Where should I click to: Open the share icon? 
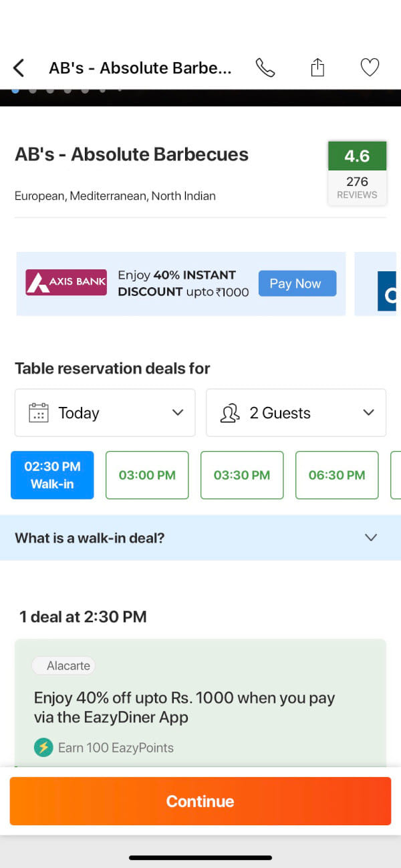pos(318,67)
